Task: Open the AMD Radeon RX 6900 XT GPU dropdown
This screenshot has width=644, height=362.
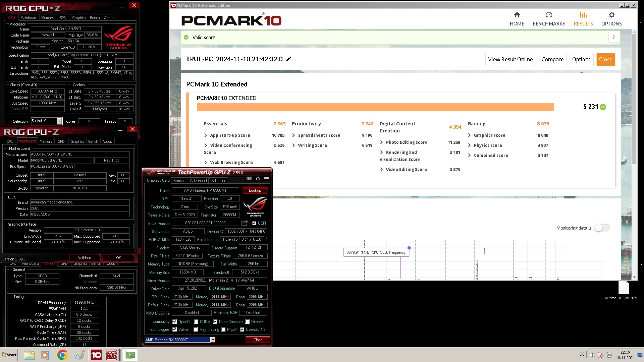Action: pos(213,340)
